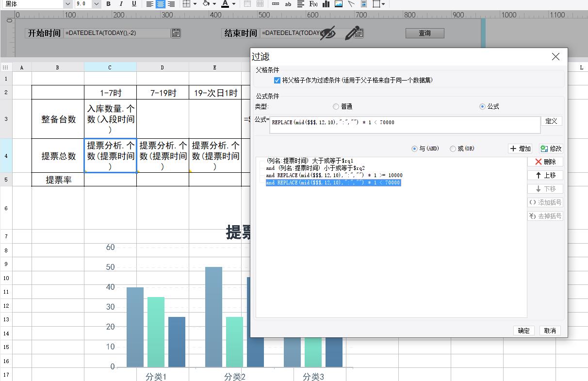
Task: Insert an image from toolbar
Action: coord(339,4)
